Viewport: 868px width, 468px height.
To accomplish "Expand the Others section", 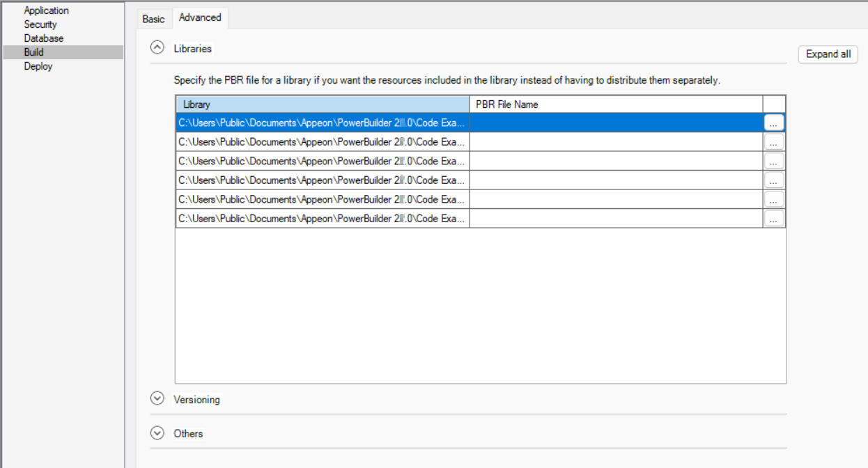I will [157, 433].
